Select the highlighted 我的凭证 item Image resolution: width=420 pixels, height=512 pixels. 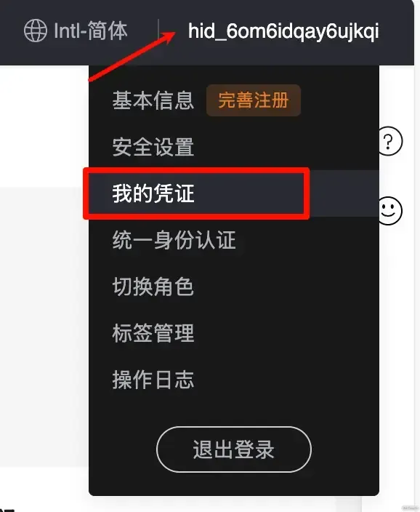(x=197, y=193)
